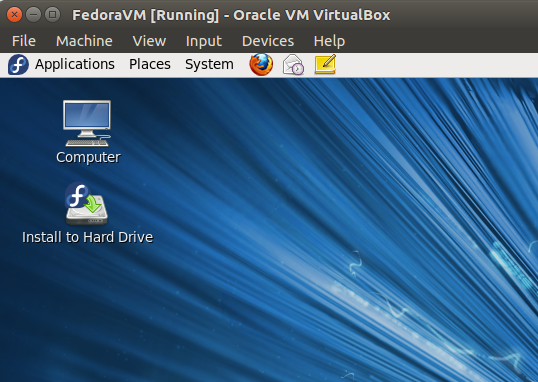Viewport: 538px width, 382px height.
Task: Close the FedoraVM VirtualBox window
Action: point(14,15)
